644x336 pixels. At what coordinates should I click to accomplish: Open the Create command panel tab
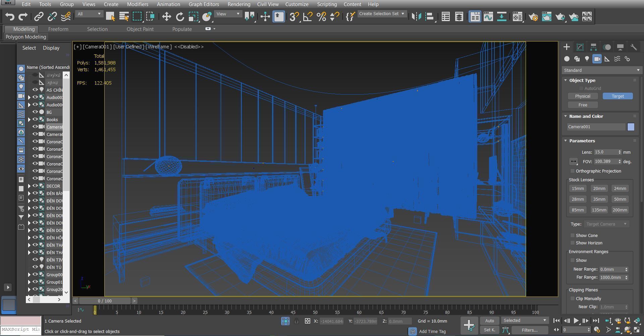coord(567,47)
